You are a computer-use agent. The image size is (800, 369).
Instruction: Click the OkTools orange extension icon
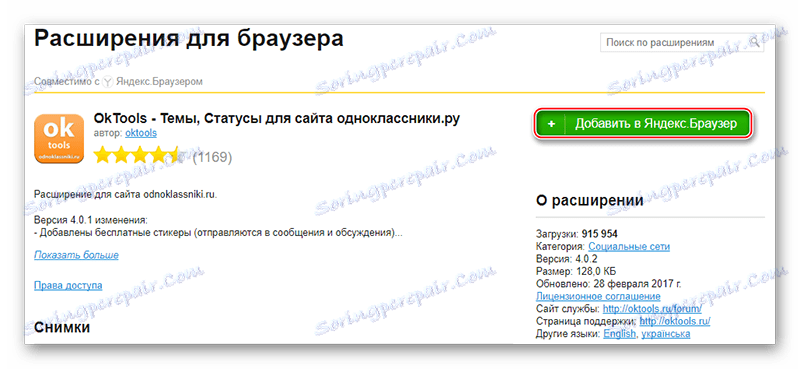59,139
